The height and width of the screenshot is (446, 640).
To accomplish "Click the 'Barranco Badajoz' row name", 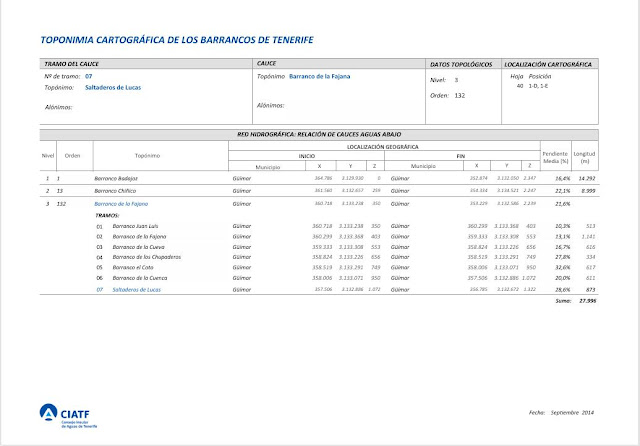I will (116, 179).
